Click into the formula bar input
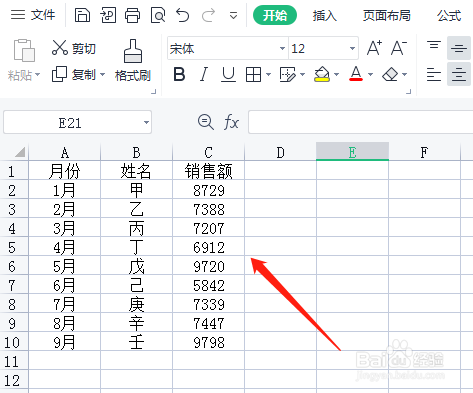The width and height of the screenshot is (473, 393). coord(361,122)
